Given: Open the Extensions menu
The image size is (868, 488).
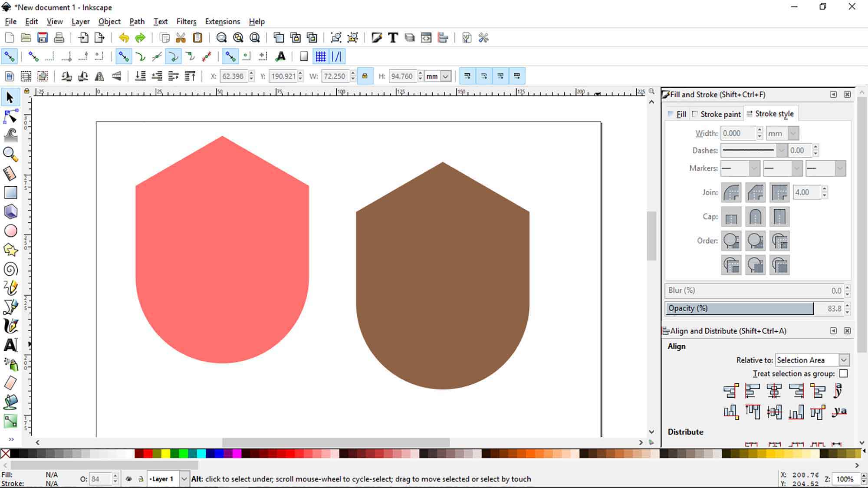Looking at the screenshot, I should click(x=222, y=21).
